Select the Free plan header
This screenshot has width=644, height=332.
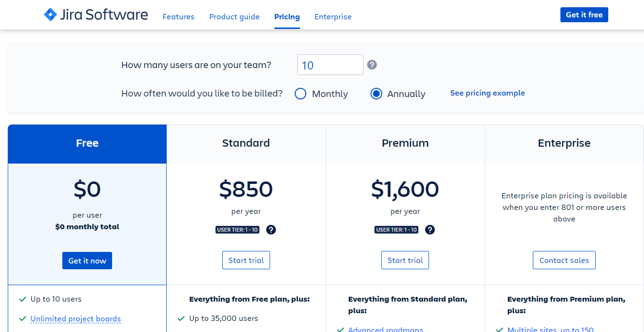point(87,143)
